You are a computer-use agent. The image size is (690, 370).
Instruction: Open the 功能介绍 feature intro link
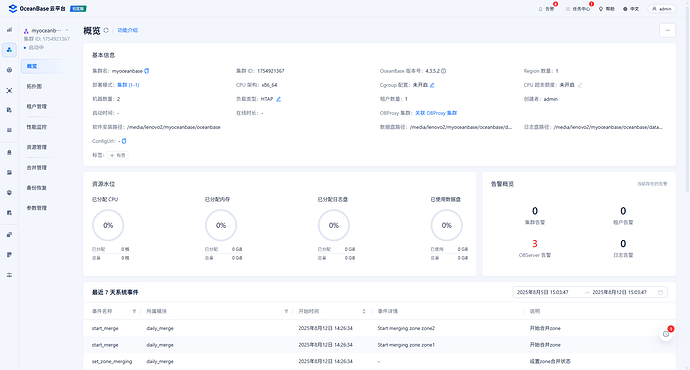tap(128, 30)
